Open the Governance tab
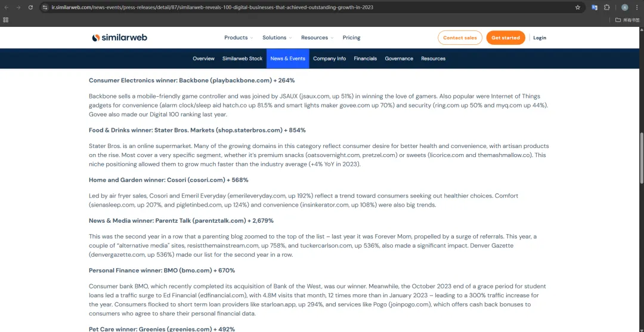Viewport: 644px width, 332px height. click(x=399, y=59)
